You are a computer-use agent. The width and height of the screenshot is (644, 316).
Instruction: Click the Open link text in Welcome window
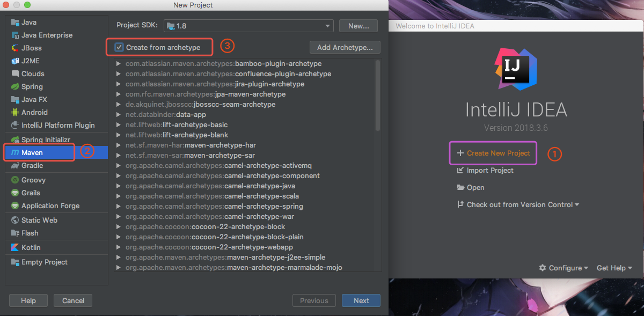coord(475,188)
